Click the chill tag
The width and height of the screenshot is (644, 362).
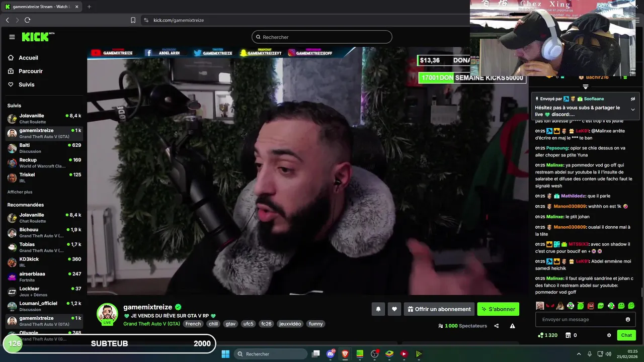(x=213, y=324)
